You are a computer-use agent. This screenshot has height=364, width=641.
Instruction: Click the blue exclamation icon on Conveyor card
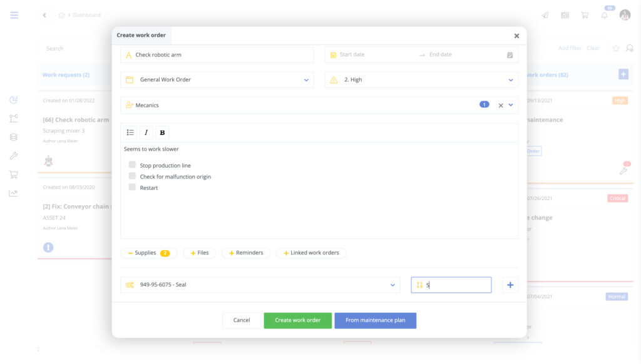(48, 247)
